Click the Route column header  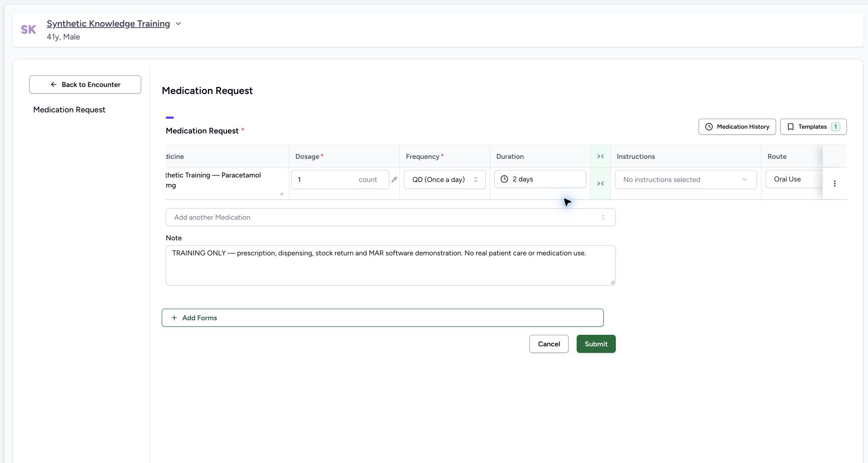click(x=792, y=156)
